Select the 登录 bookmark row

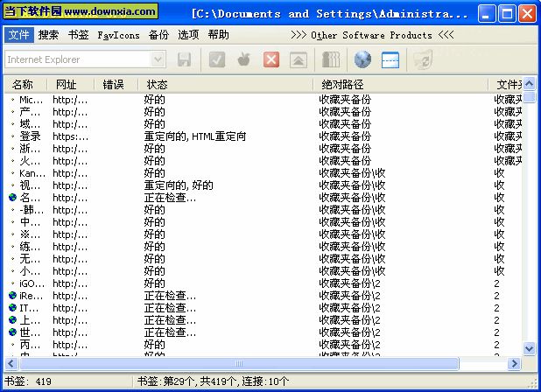[x=30, y=136]
